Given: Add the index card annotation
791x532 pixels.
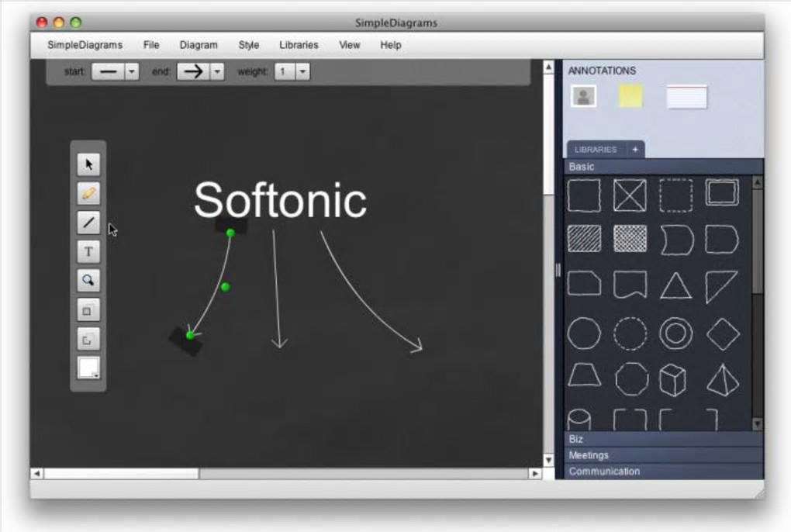Looking at the screenshot, I should pyautogui.click(x=686, y=97).
